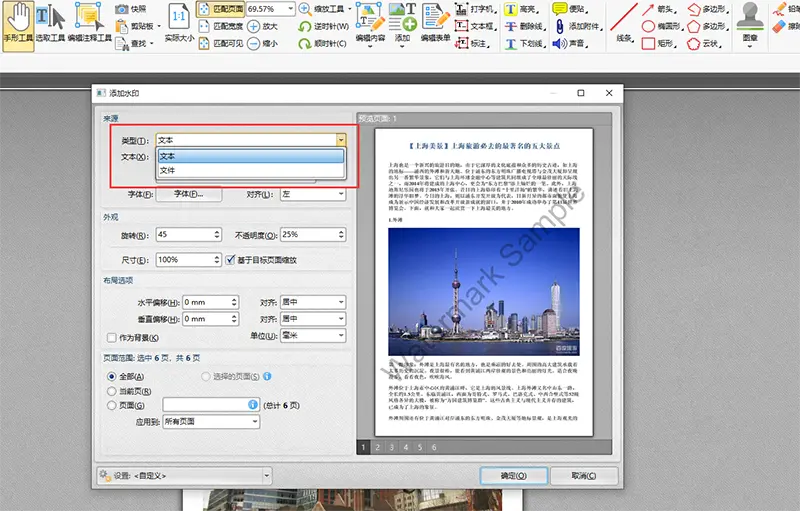This screenshot has height=511, width=800.
Task: Rotate clockwise (顺时针)
Action: click(322, 44)
